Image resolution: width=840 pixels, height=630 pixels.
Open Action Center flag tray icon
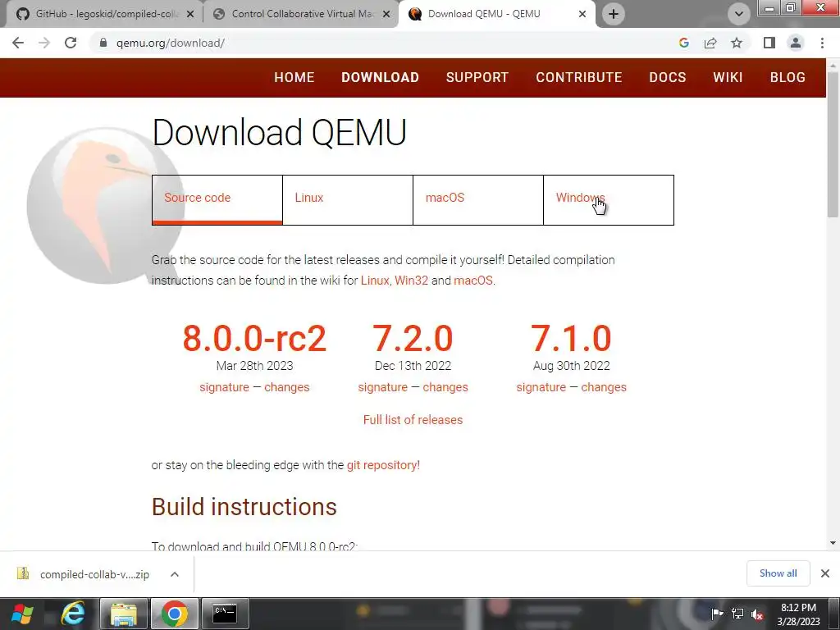pyautogui.click(x=717, y=614)
